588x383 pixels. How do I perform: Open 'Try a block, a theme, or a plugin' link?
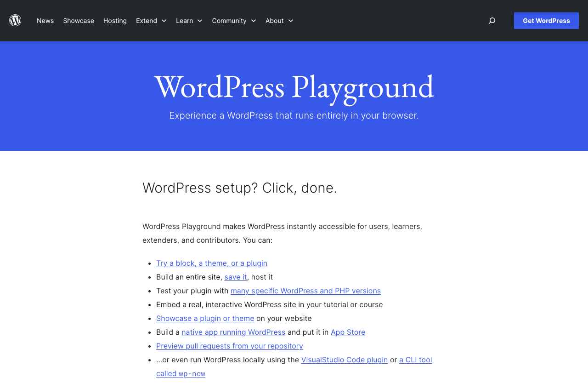(212, 263)
